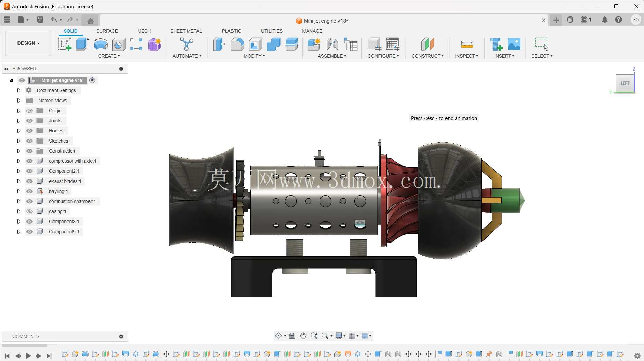Hide the Bodies folder
Screen dimensions: 644x361
(29, 131)
